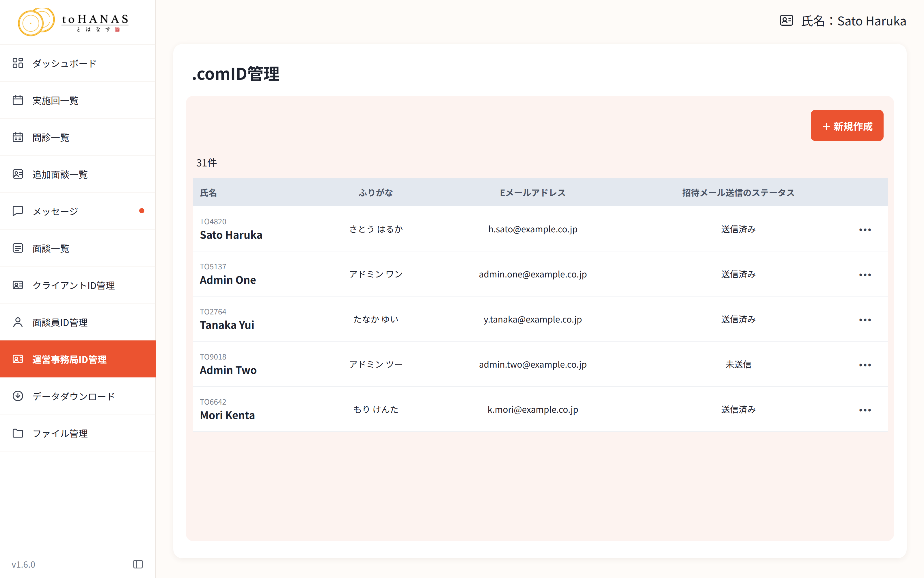The width and height of the screenshot is (924, 578).
Task: Open the three-dot menu for Mori Kenta
Action: (865, 410)
